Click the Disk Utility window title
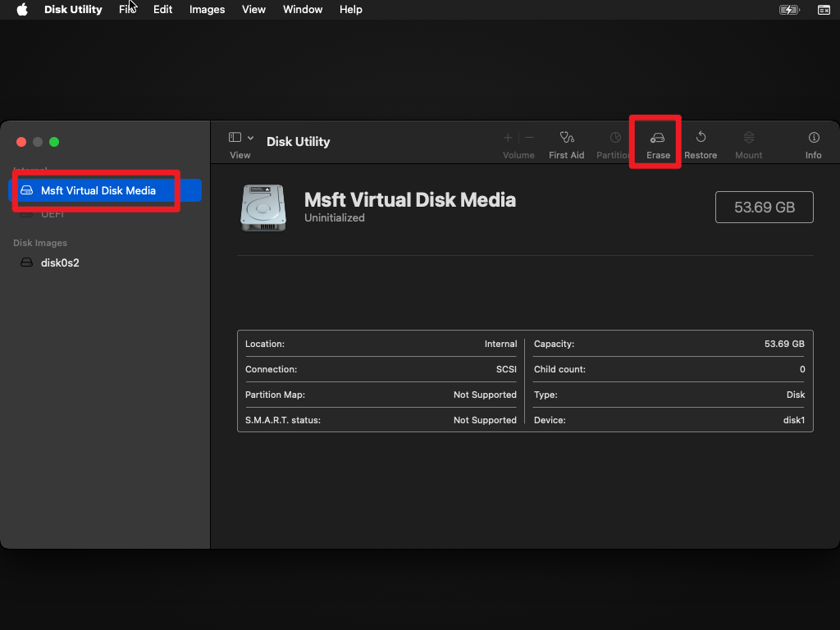The width and height of the screenshot is (840, 630). coord(299,141)
